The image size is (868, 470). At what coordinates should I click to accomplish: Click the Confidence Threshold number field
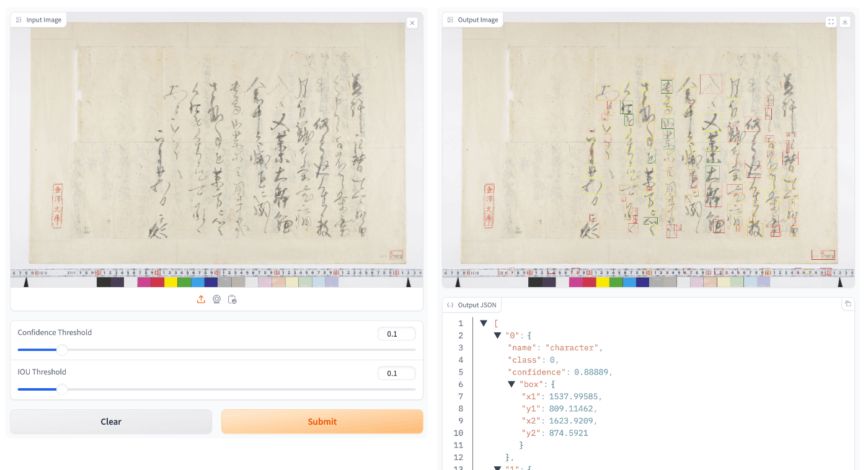pos(396,334)
